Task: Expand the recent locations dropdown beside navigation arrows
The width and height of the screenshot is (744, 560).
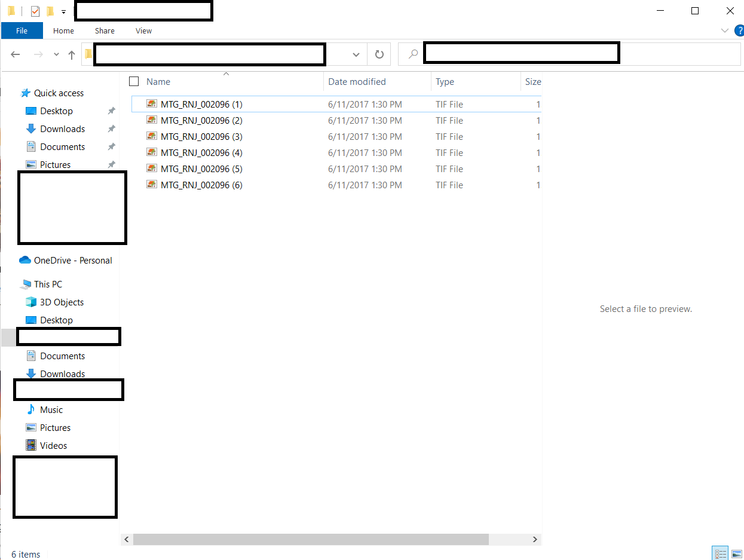Action: (56, 54)
